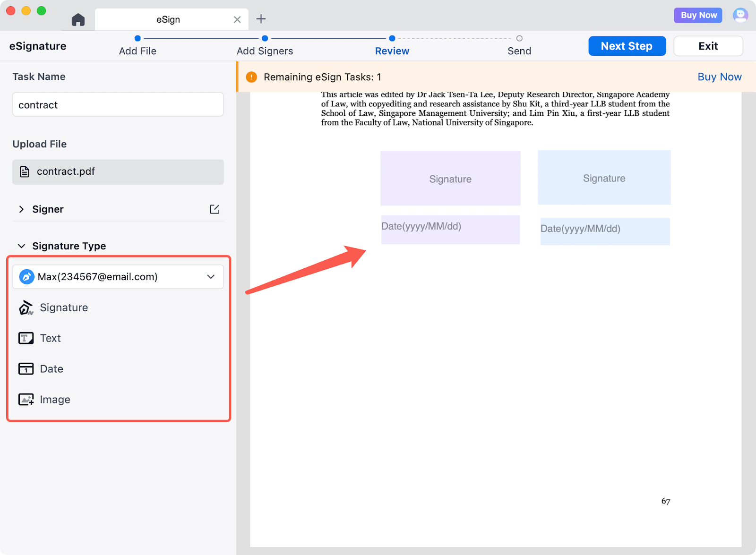This screenshot has height=555, width=756.
Task: Click the Home icon in the tab bar
Action: [78, 19]
